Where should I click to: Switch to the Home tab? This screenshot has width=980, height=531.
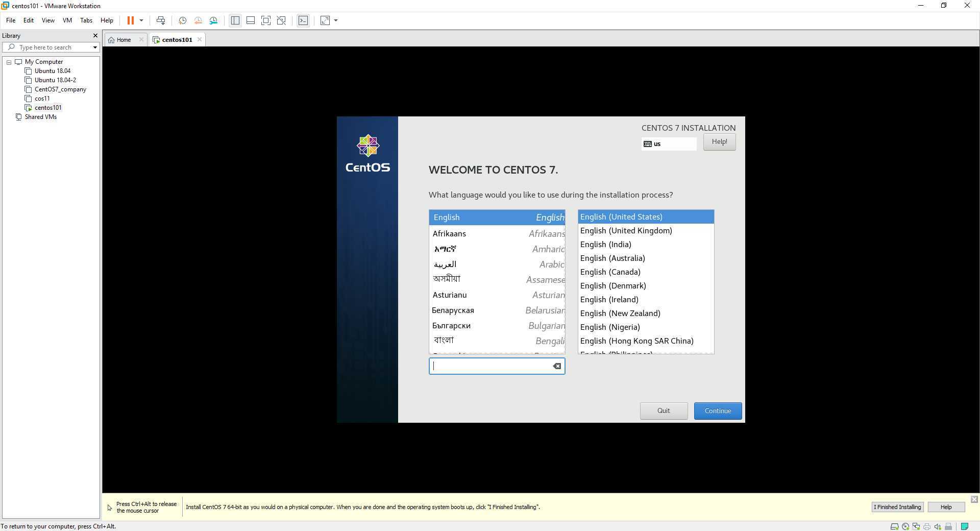coord(124,40)
